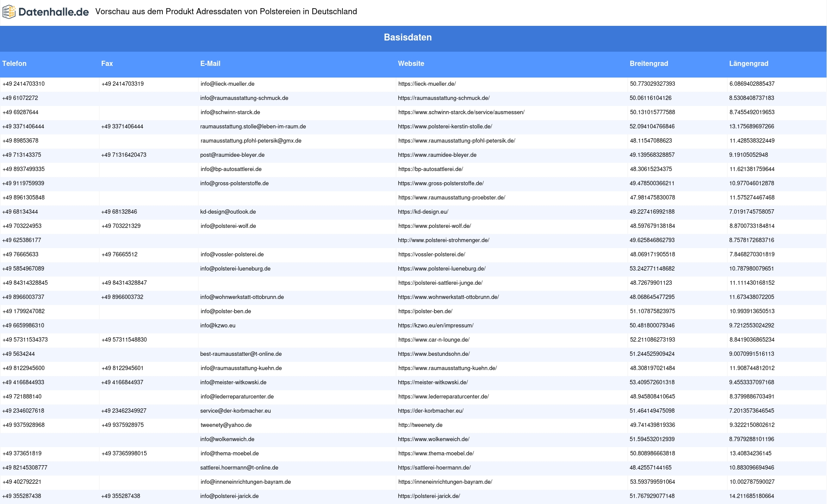Select email info@gross-polsterstoffe.de
The height and width of the screenshot is (504, 827).
(234, 184)
